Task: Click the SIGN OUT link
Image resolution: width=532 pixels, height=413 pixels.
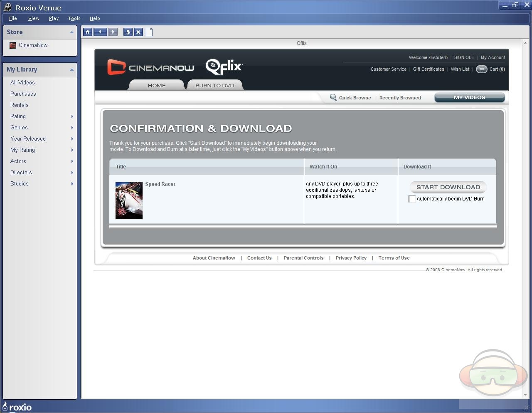Action: (464, 57)
